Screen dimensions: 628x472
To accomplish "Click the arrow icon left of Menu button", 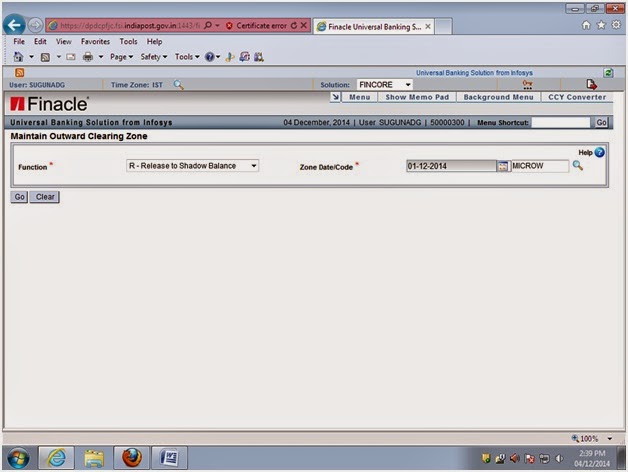I will click(335, 97).
